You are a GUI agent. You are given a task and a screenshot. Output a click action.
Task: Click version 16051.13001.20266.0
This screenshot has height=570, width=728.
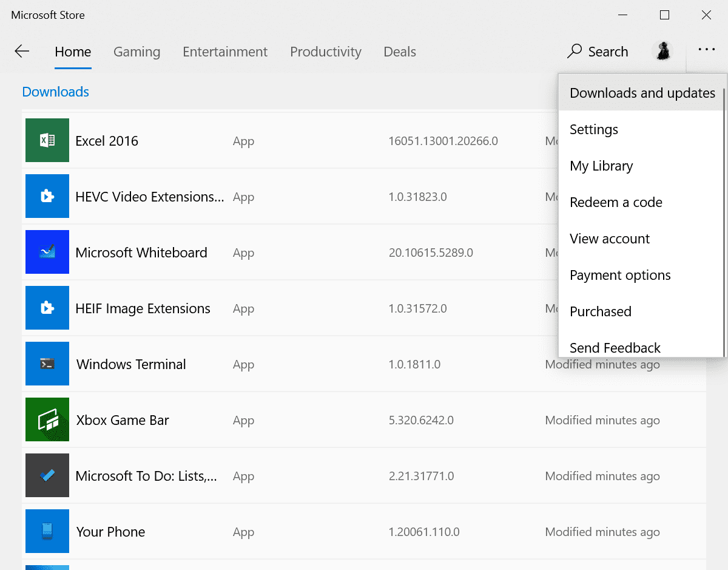coord(443,141)
